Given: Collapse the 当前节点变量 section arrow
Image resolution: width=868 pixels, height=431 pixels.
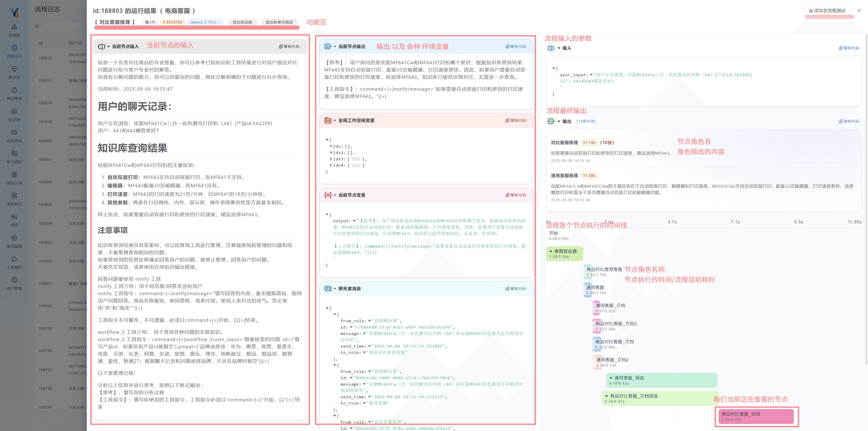Looking at the screenshot, I should pyautogui.click(x=335, y=195).
